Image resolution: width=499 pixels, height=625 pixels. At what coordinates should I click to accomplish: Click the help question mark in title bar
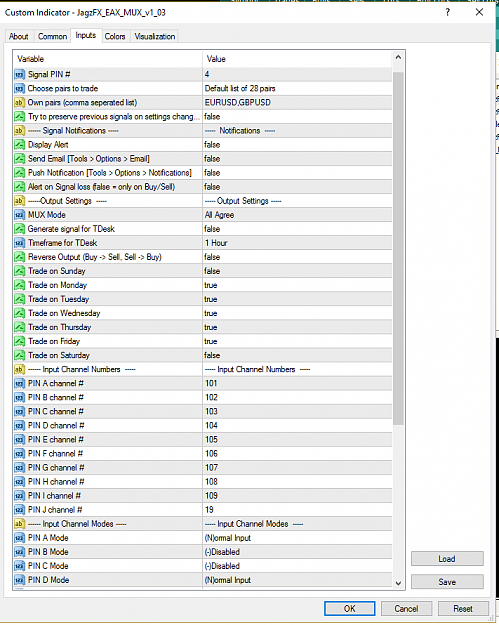(448, 12)
